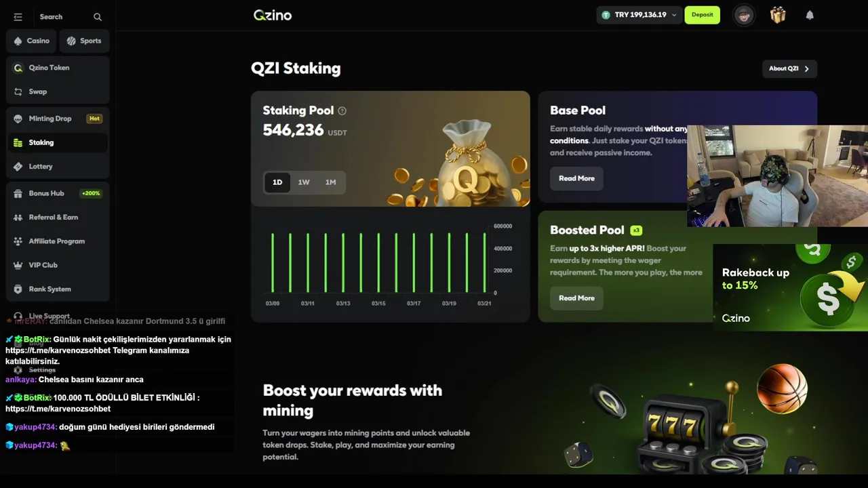Open About QZI chevron link
This screenshot has height=488, width=868.
click(x=789, y=68)
